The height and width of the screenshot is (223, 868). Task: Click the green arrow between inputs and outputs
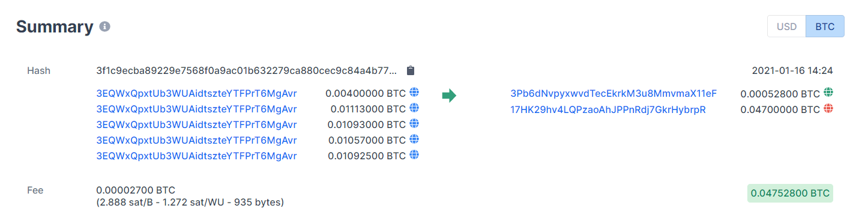pyautogui.click(x=449, y=96)
